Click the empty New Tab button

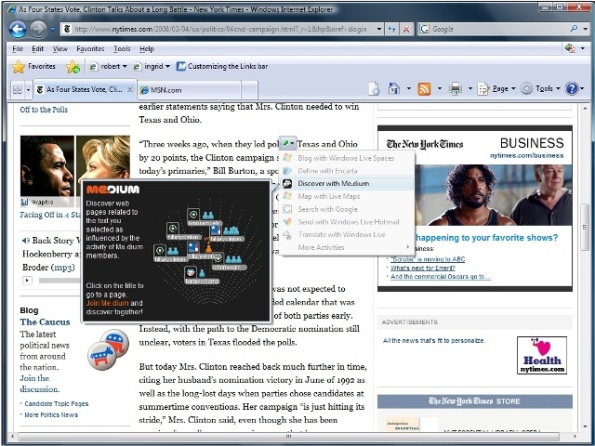pyautogui.click(x=250, y=90)
